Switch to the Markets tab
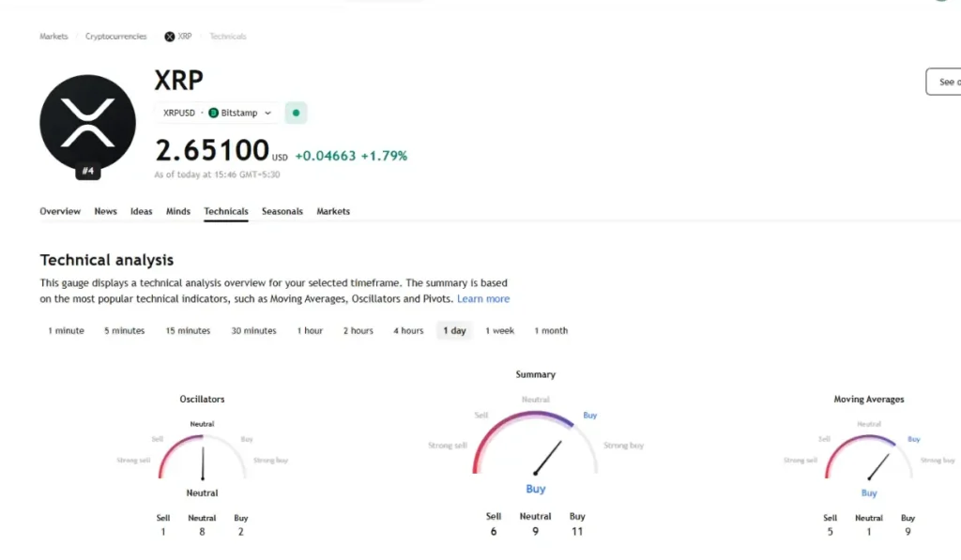Image resolution: width=961 pixels, height=560 pixels. click(x=333, y=211)
